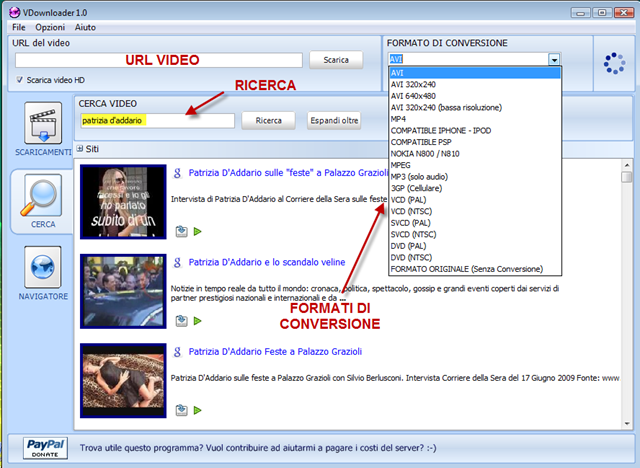Image resolution: width=640 pixels, height=468 pixels.
Task: Click Google icon beside "Patrizia D'Addario Feste" title
Action: 177,352
